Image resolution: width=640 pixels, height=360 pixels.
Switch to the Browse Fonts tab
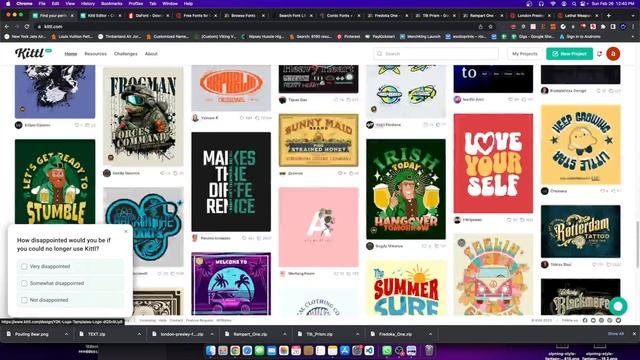244,16
